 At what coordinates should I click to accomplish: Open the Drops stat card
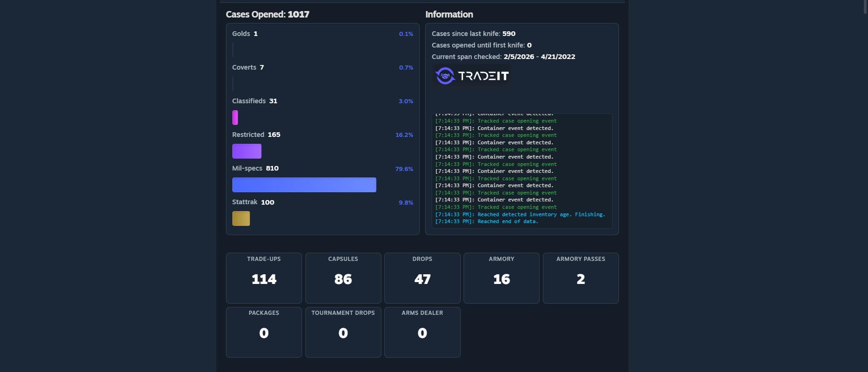[x=422, y=278]
